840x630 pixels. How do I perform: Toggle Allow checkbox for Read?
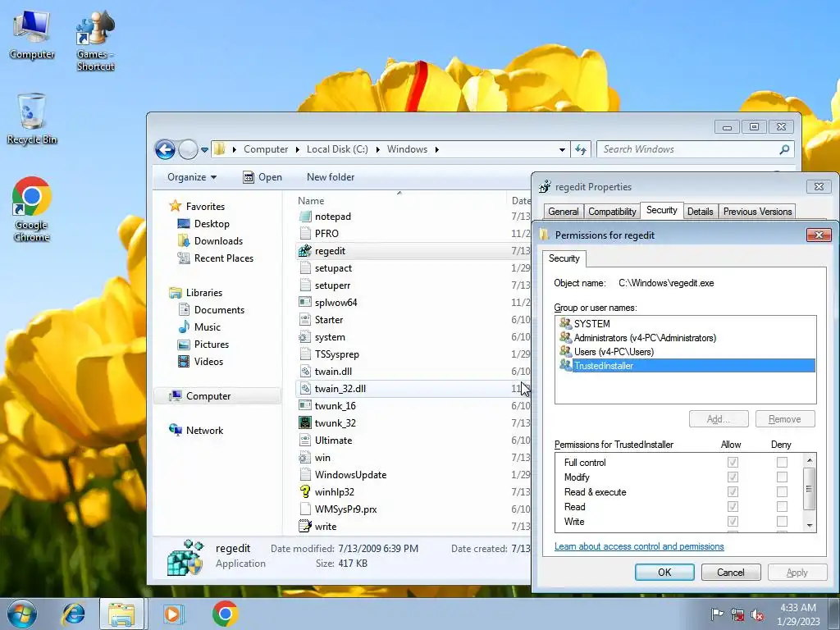click(733, 506)
